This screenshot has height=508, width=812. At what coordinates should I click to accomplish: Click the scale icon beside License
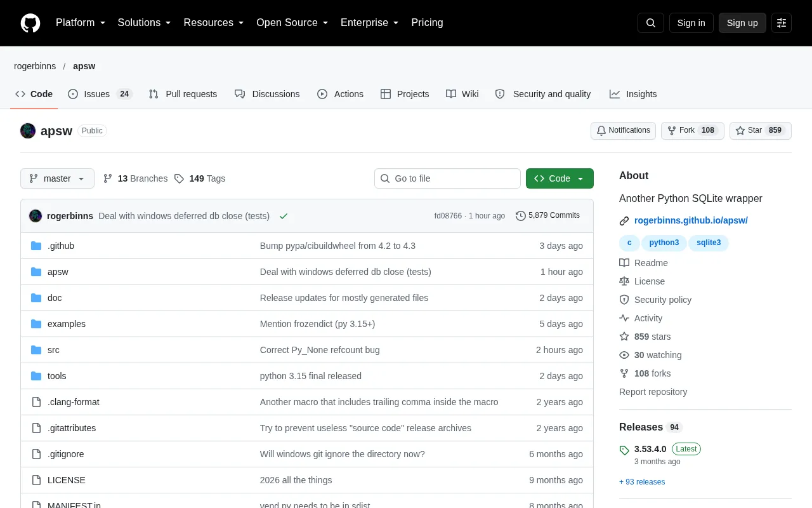[x=624, y=281]
